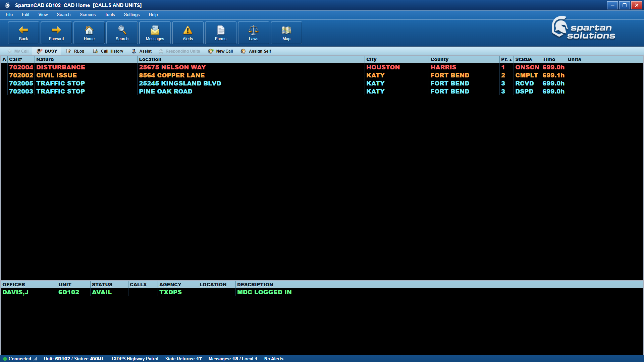Open the Help menu
The width and height of the screenshot is (644, 362).
coord(153,15)
